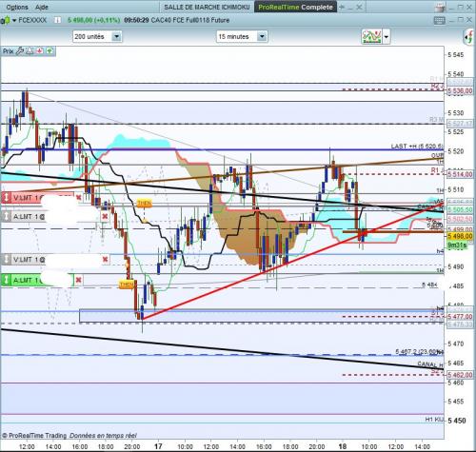
Task: Click the green A:LMT order move handle
Action: tap(6, 281)
